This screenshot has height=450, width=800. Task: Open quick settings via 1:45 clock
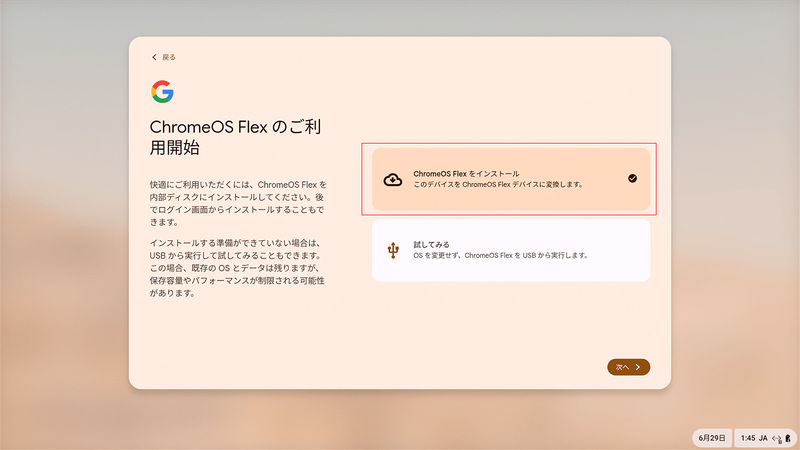tap(748, 438)
